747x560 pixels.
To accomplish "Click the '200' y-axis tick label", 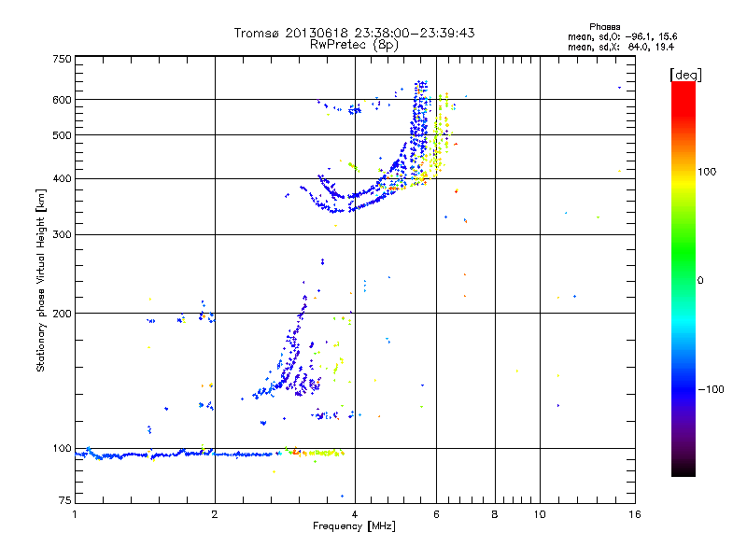I will click(x=62, y=314).
